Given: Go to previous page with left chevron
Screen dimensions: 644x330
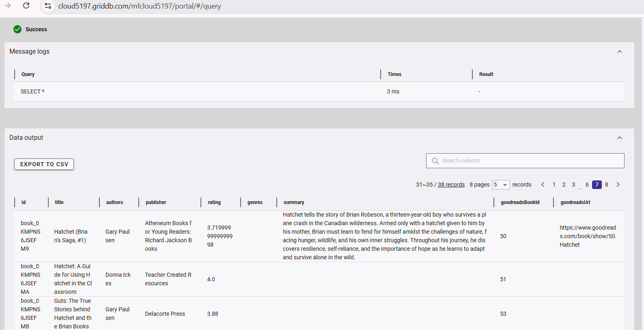Looking at the screenshot, I should point(543,185).
